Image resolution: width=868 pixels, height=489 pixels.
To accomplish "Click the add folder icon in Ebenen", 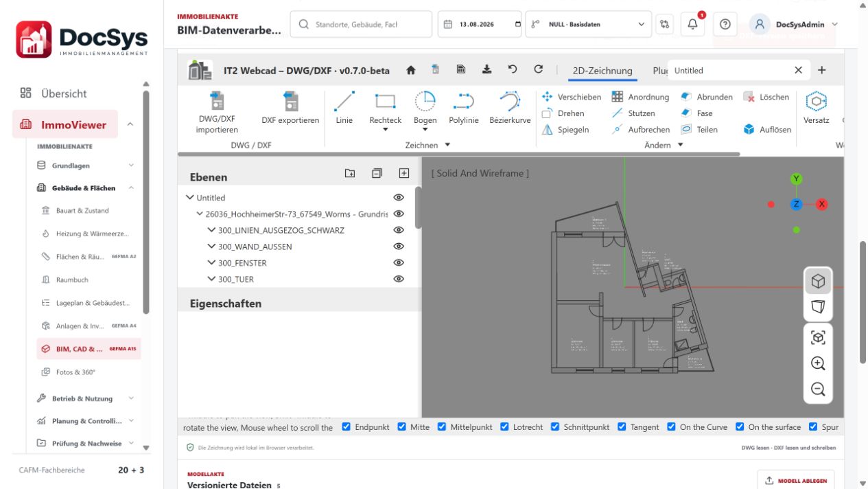I will click(350, 174).
